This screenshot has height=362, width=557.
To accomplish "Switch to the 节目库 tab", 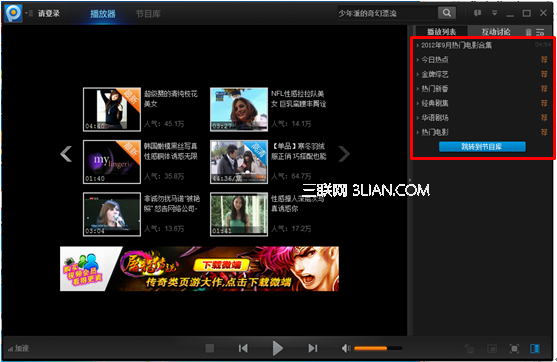I will click(x=148, y=14).
